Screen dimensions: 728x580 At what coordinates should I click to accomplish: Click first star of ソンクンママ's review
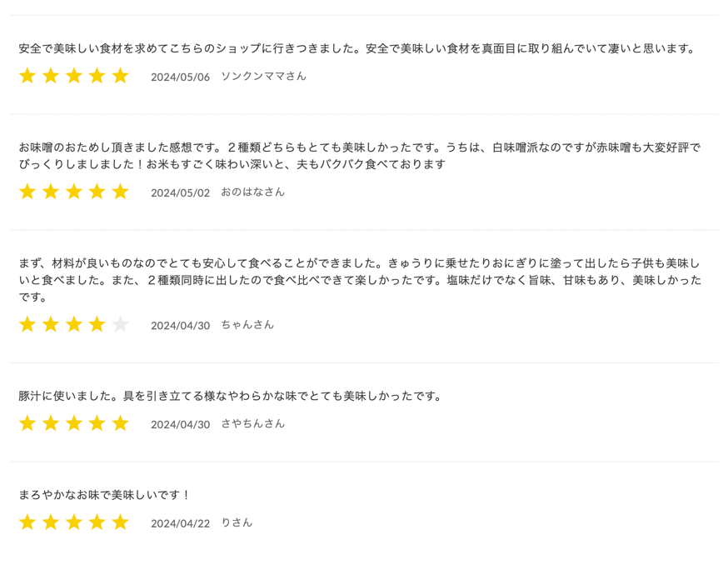pyautogui.click(x=27, y=76)
